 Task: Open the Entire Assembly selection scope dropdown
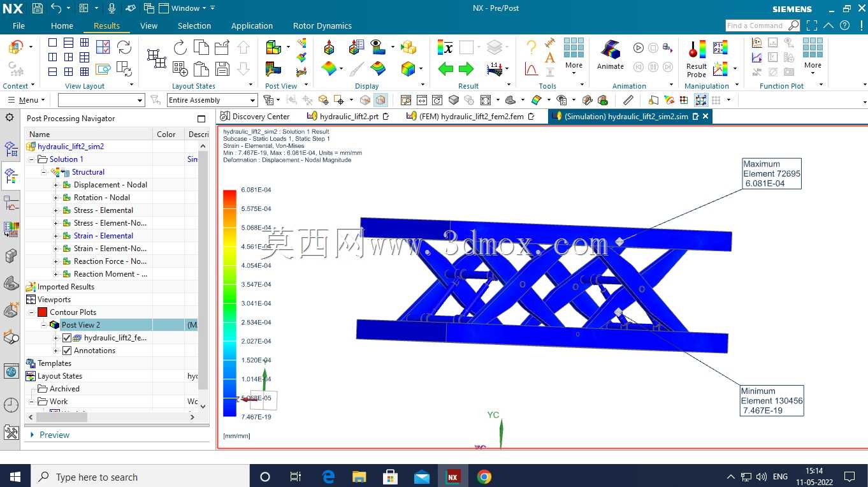pyautogui.click(x=212, y=100)
